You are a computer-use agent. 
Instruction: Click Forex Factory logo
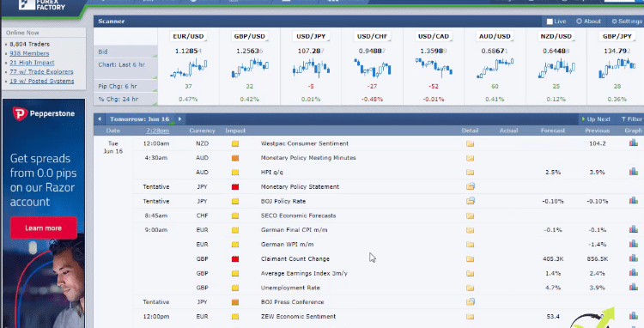[42, 5]
